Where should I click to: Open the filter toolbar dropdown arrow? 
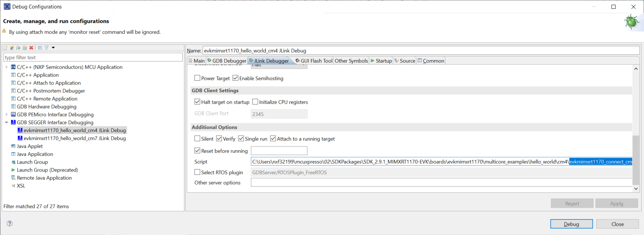[53, 48]
